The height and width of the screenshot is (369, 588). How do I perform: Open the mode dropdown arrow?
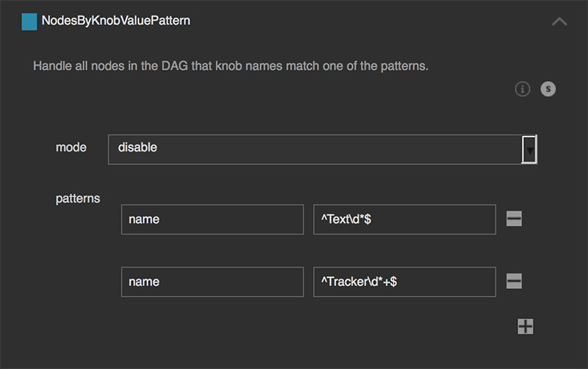pyautogui.click(x=529, y=149)
